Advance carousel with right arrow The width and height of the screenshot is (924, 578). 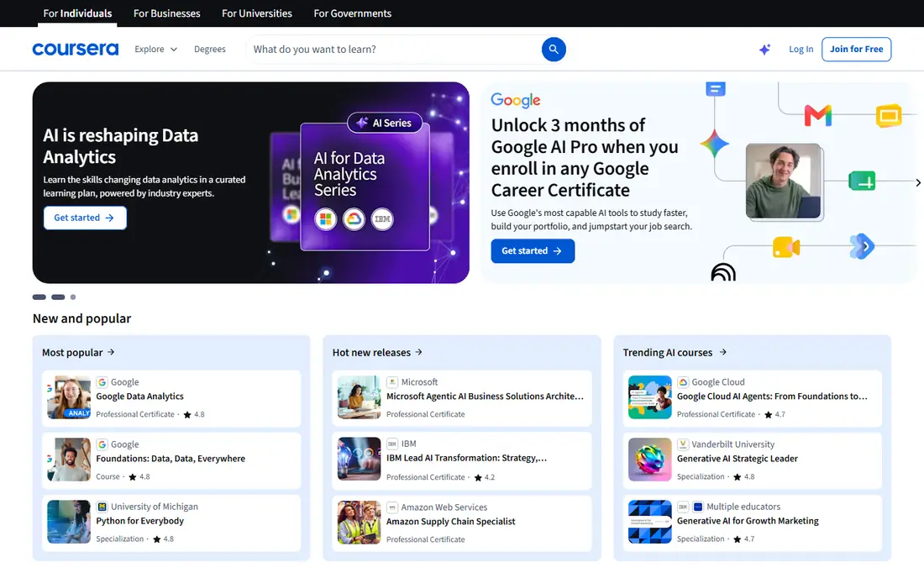pyautogui.click(x=917, y=182)
